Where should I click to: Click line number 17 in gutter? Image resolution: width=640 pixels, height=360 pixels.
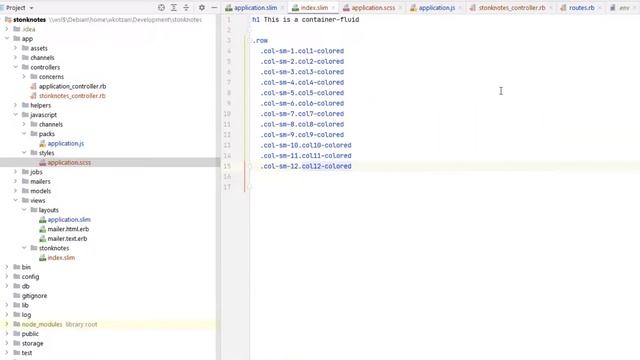(x=227, y=187)
